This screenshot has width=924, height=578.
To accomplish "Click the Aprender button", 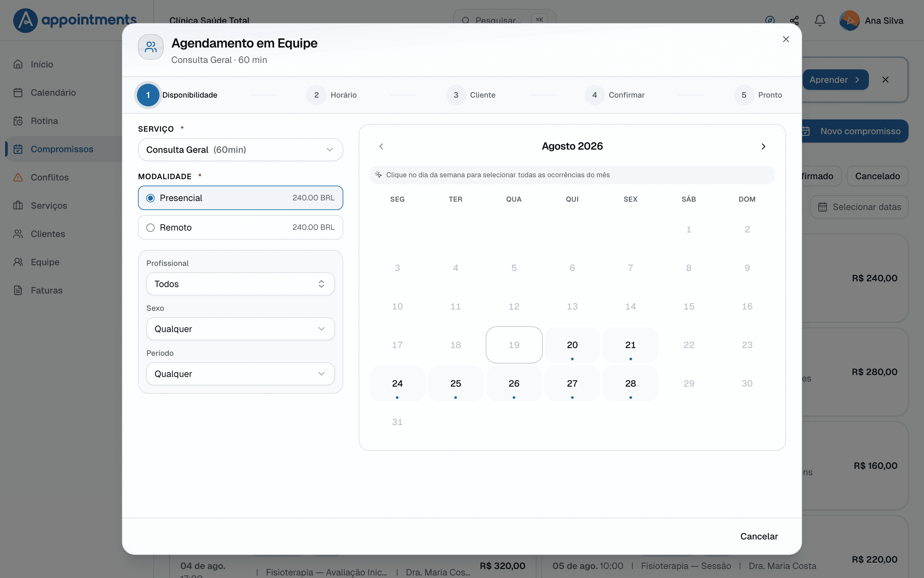I will (x=835, y=80).
